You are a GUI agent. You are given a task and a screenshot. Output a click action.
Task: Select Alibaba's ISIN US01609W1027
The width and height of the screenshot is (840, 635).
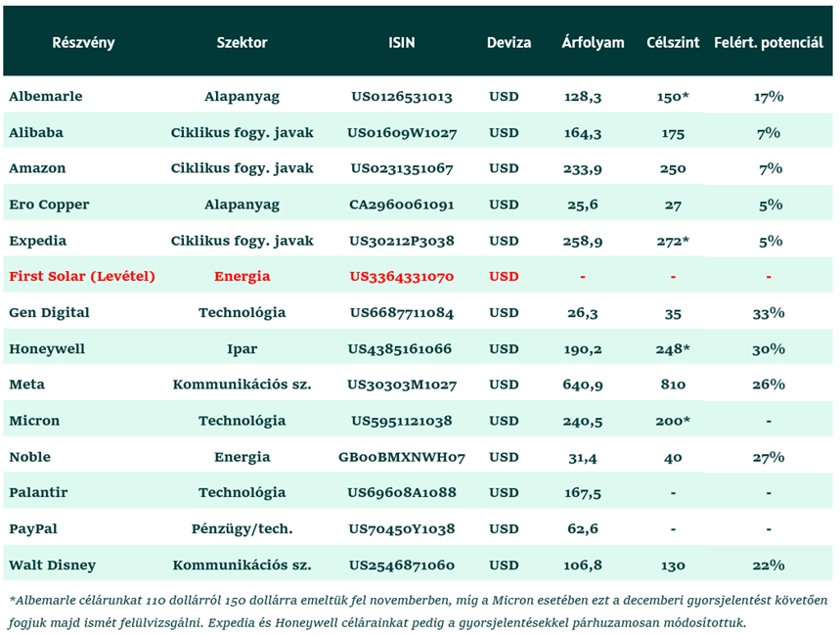[x=402, y=133]
